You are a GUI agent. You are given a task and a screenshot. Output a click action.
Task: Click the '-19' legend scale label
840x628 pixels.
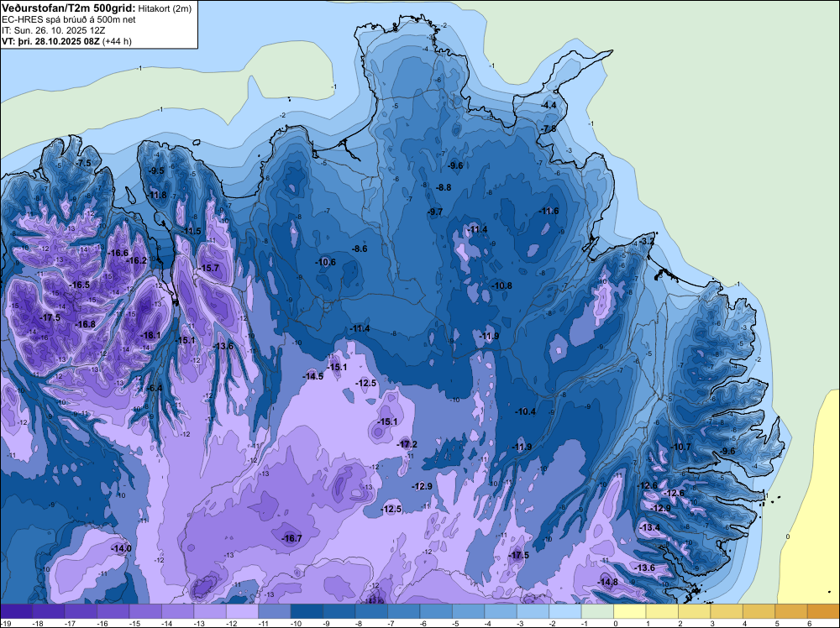coord(6,624)
